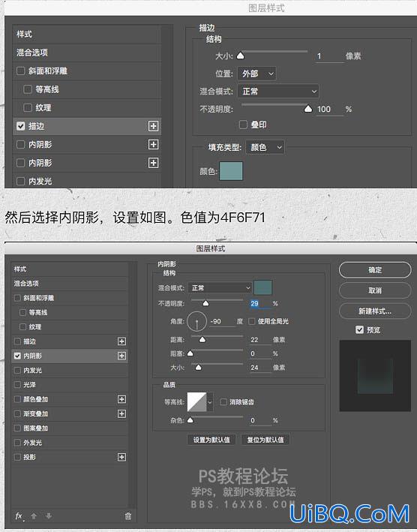Select 样式 in the top dialog

tap(87, 35)
